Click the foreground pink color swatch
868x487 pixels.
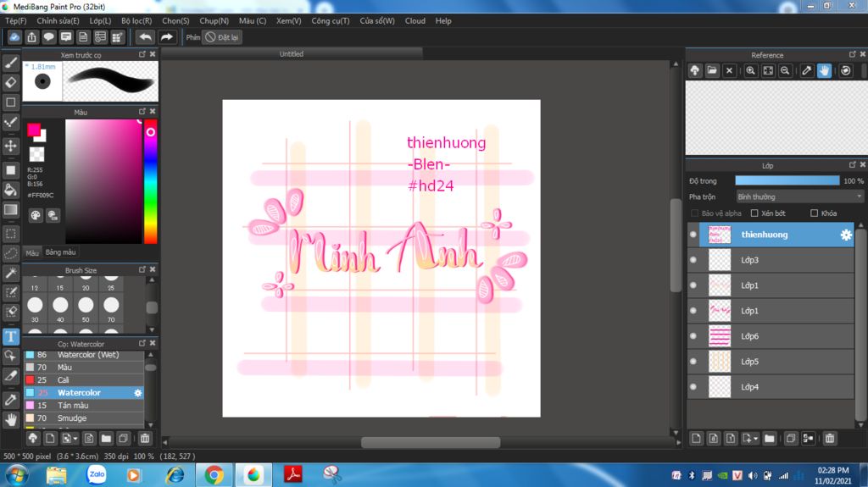[x=34, y=130]
